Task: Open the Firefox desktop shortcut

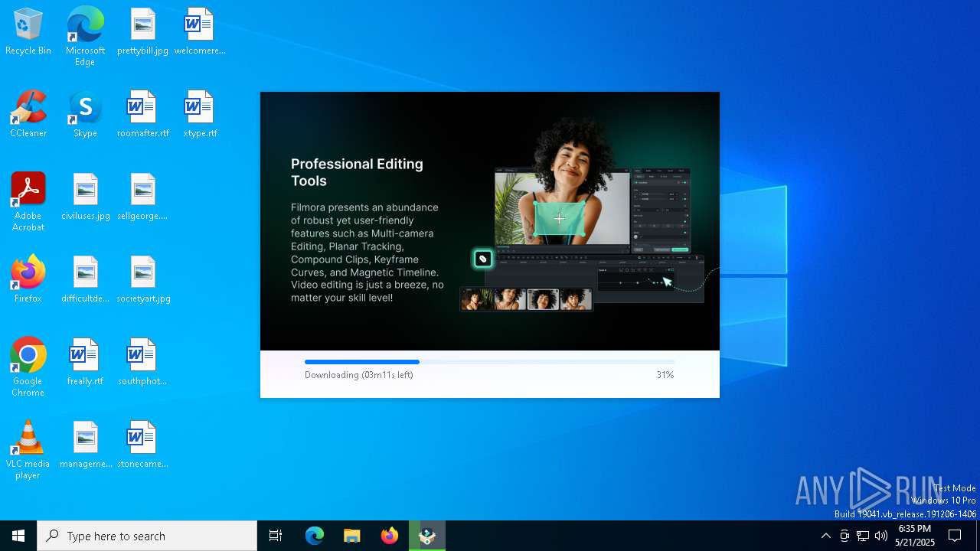Action: [x=28, y=280]
